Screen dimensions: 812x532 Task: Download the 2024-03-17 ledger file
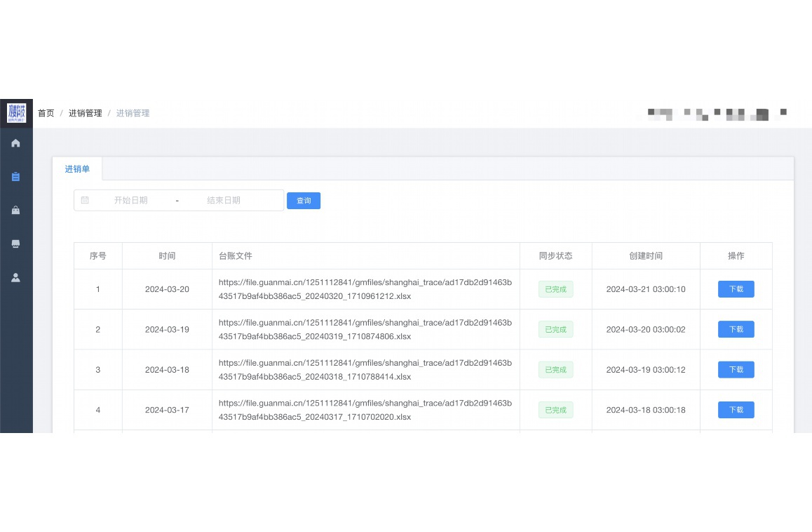click(x=736, y=410)
